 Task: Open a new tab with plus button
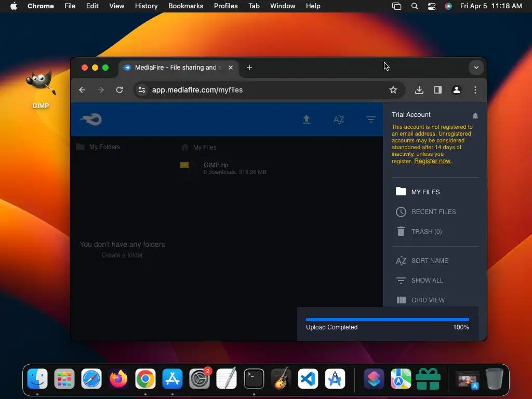249,68
